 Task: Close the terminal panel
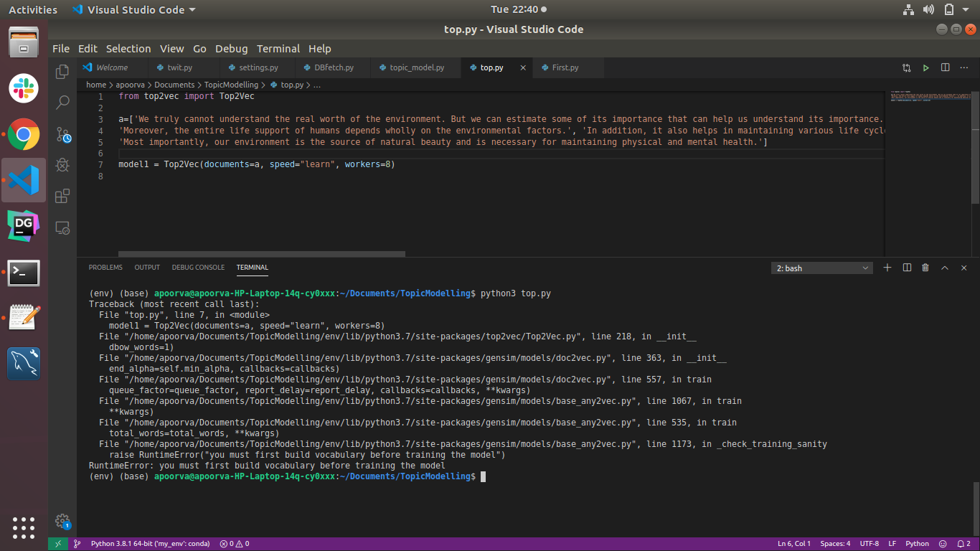click(963, 268)
